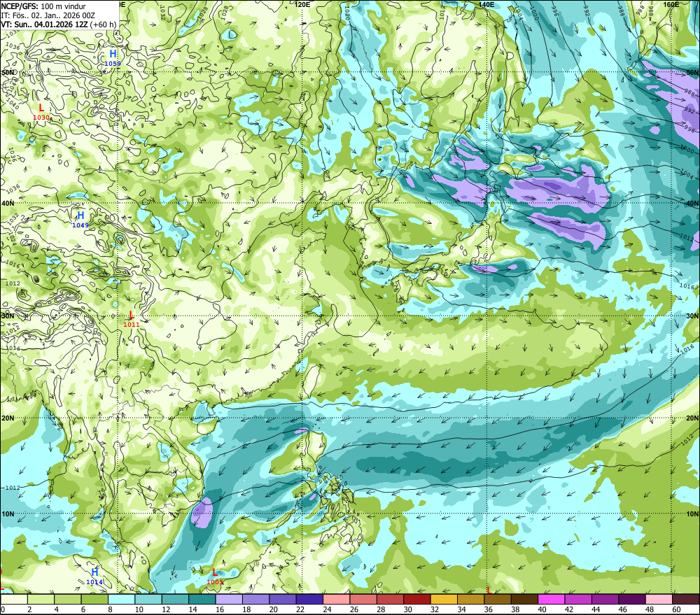700x615 pixels.
Task: Click the legend scale value 60
Action: [x=676, y=609]
